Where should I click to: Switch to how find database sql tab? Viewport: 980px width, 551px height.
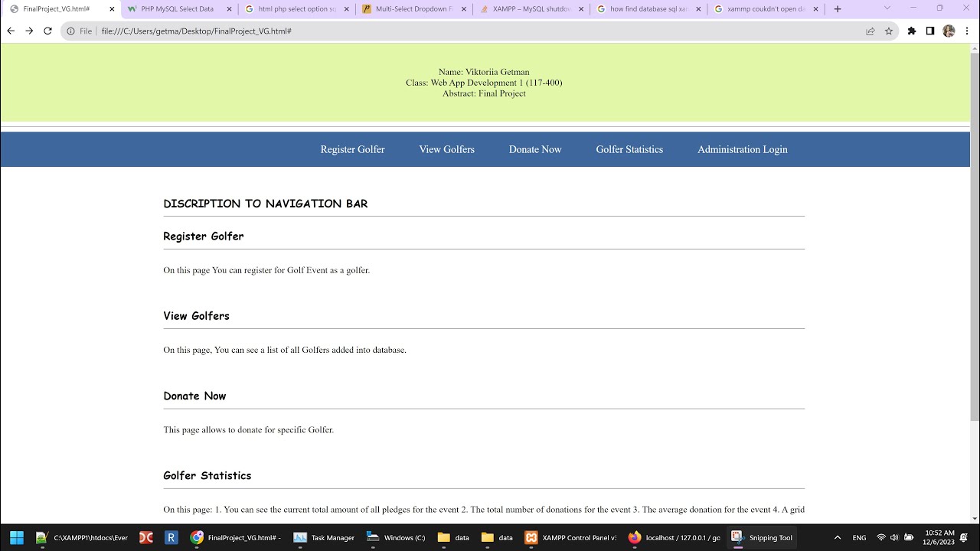[648, 9]
